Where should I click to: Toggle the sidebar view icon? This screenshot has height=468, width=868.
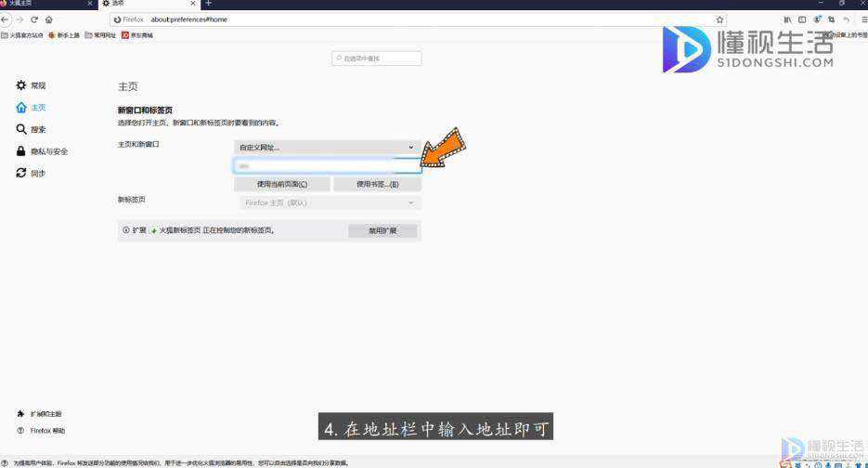(x=801, y=19)
